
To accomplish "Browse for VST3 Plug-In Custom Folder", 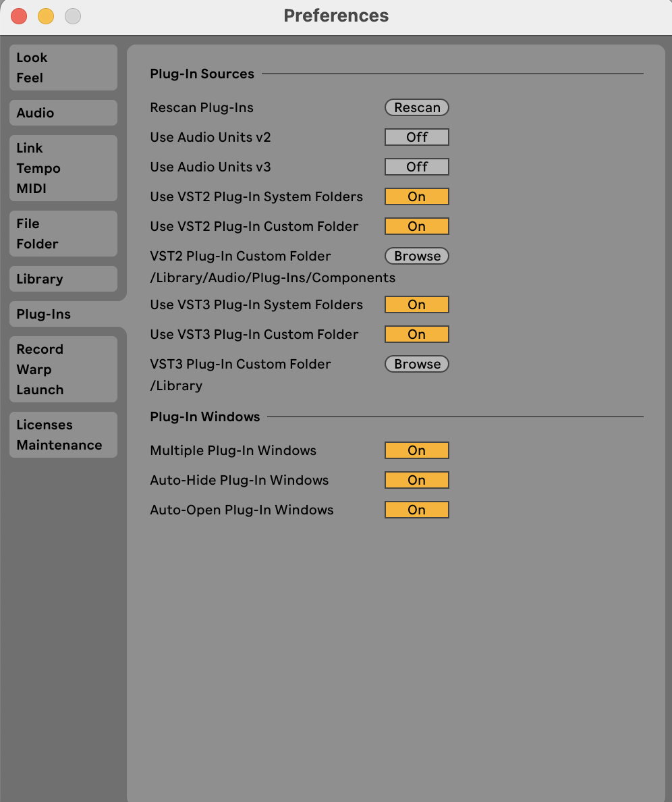I will click(x=416, y=364).
